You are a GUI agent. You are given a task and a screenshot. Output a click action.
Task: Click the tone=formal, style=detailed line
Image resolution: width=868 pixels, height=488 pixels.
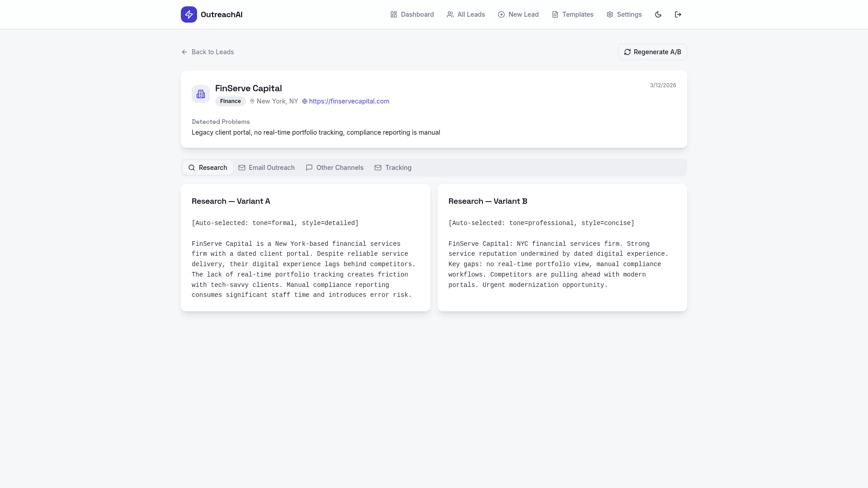275,223
